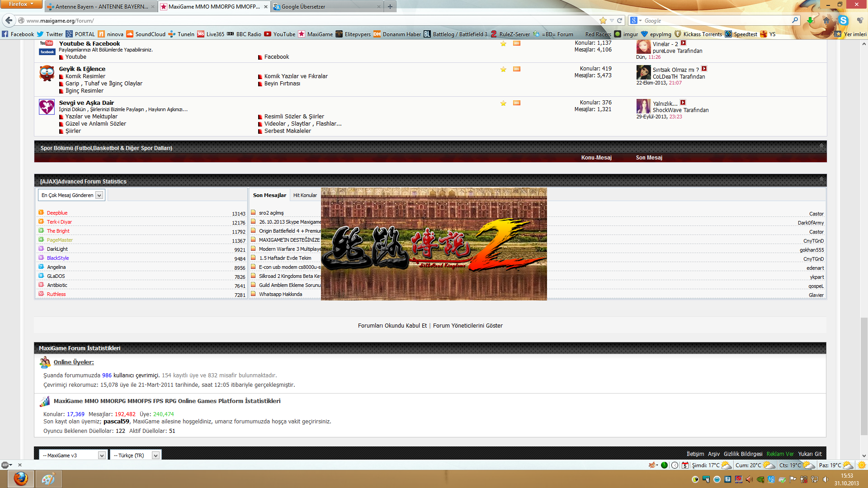This screenshot has width=868, height=488.
Task: Click the Silkroad Kingdoms 2 banner image
Action: [x=434, y=244]
